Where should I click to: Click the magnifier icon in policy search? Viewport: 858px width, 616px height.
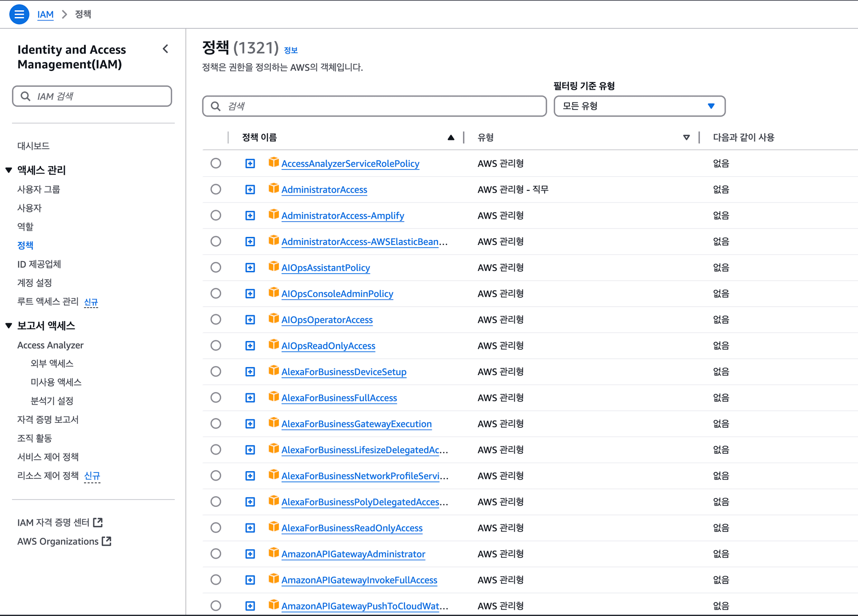216,106
